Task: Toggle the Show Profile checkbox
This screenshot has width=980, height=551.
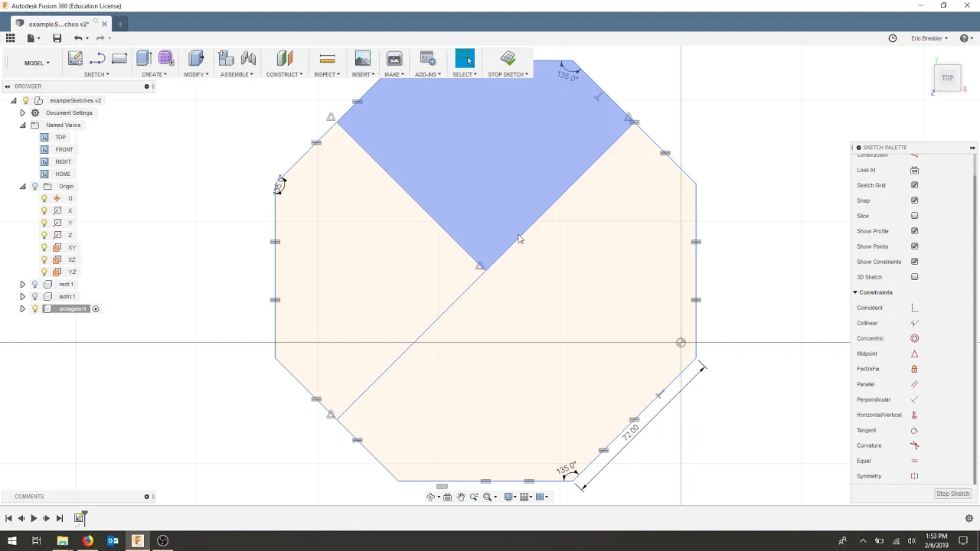Action: point(914,231)
